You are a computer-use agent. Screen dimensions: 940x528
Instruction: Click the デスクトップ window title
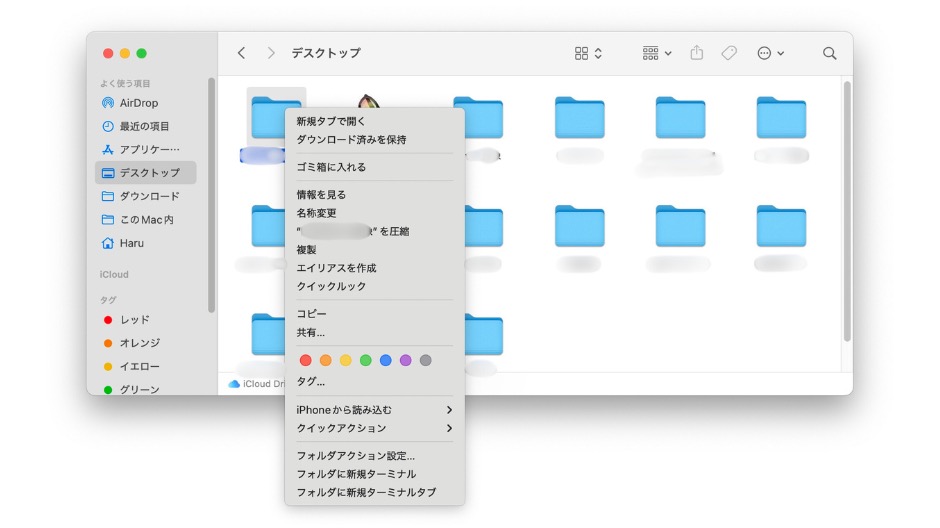[326, 53]
